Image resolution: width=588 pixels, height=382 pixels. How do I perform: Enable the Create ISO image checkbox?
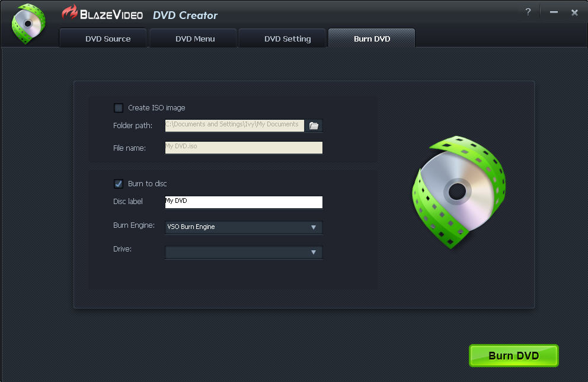point(119,108)
